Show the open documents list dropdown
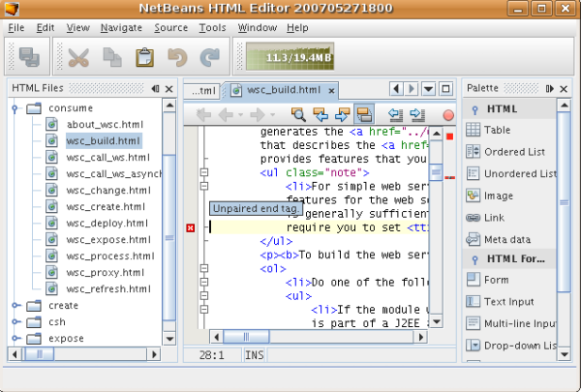The height and width of the screenshot is (392, 581). coord(429,89)
